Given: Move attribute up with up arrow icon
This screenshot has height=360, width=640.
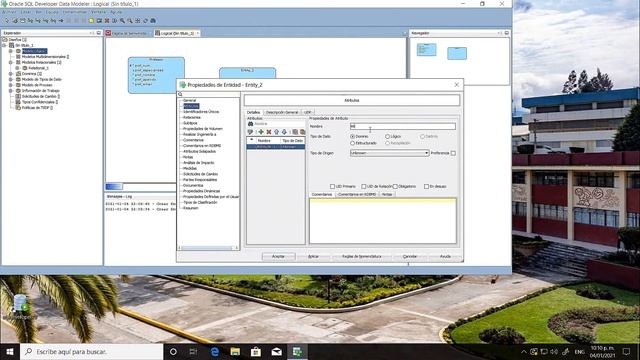Looking at the screenshot, I should pos(276,132).
